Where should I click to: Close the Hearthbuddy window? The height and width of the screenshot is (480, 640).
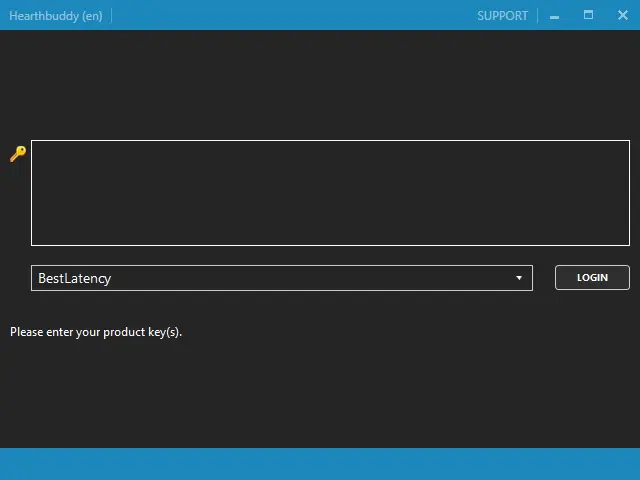pyautogui.click(x=622, y=15)
